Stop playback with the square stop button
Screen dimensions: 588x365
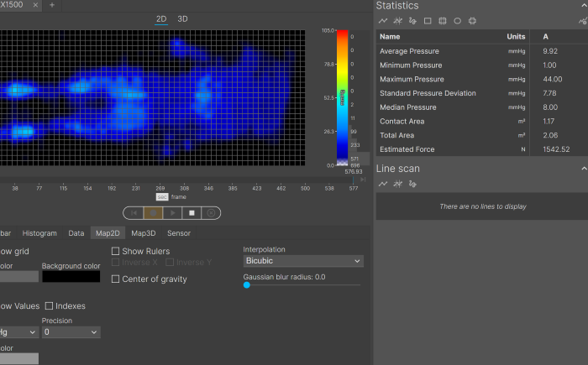coord(192,213)
